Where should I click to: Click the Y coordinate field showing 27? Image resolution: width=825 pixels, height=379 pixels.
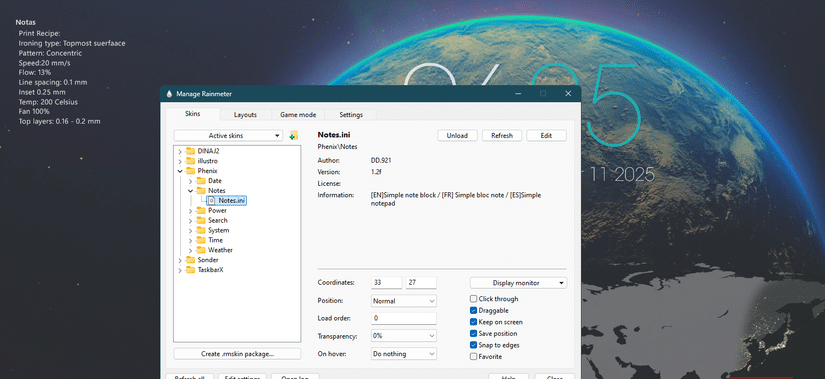point(421,283)
